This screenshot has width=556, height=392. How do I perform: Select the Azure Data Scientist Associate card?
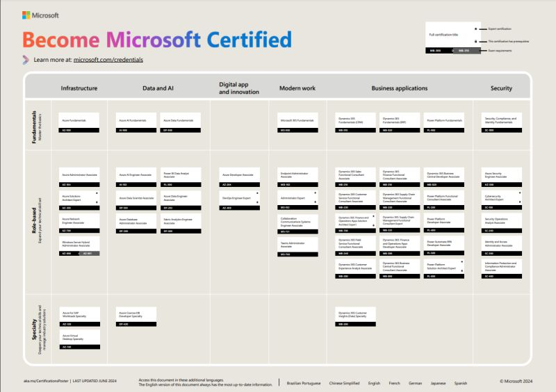tap(136, 200)
